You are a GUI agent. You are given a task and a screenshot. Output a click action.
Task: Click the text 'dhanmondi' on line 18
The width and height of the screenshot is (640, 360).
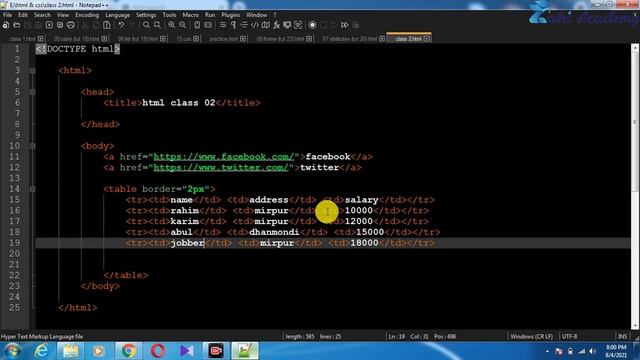pos(274,232)
